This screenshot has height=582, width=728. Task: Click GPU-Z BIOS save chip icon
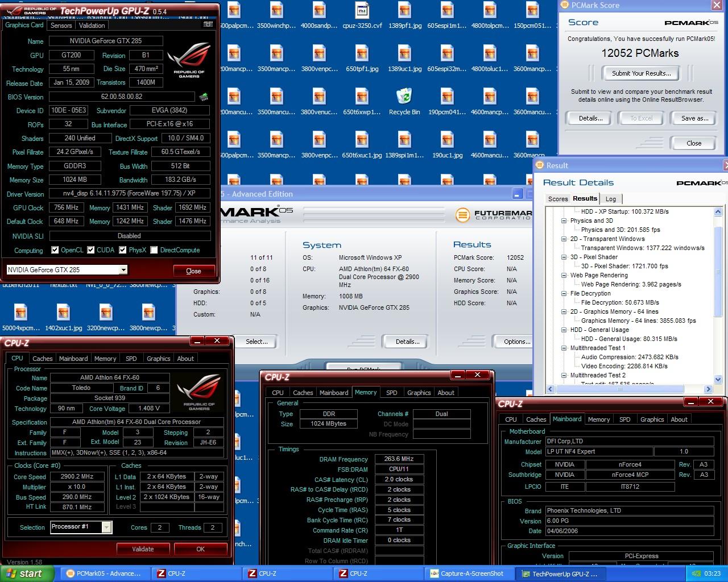tap(204, 97)
